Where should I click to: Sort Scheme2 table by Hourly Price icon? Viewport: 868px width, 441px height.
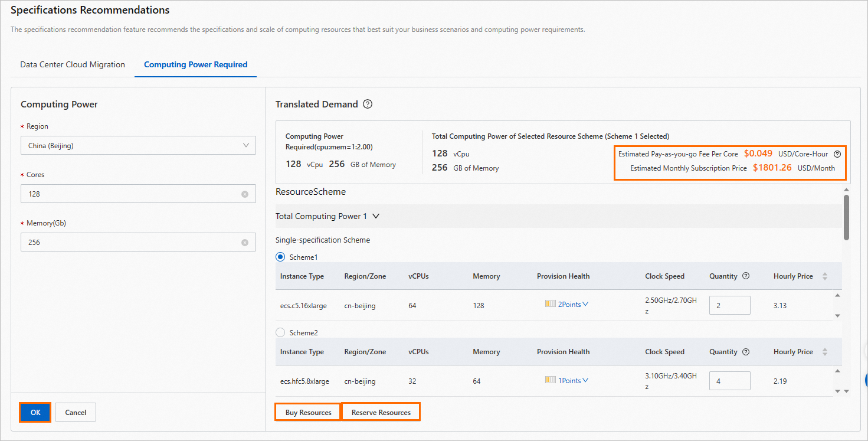[824, 352]
